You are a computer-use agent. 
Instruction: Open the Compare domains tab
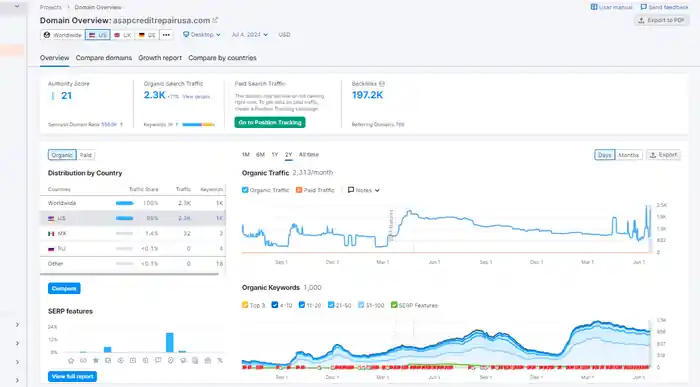104,58
